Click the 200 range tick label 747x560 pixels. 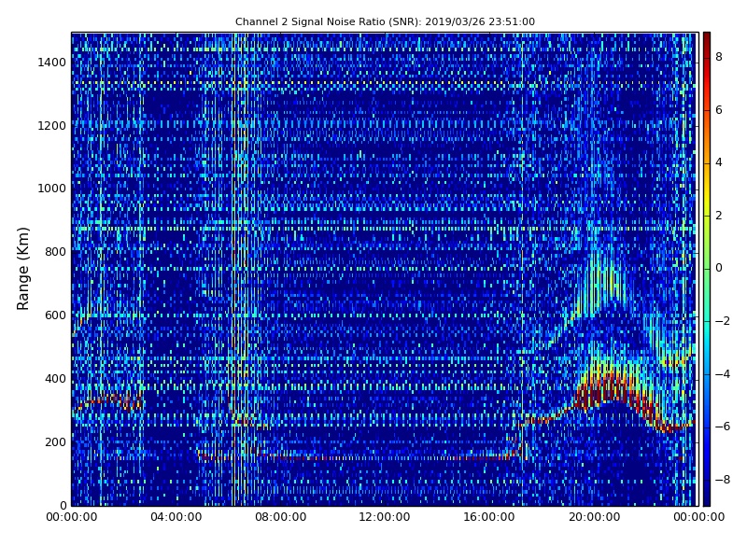point(55,441)
